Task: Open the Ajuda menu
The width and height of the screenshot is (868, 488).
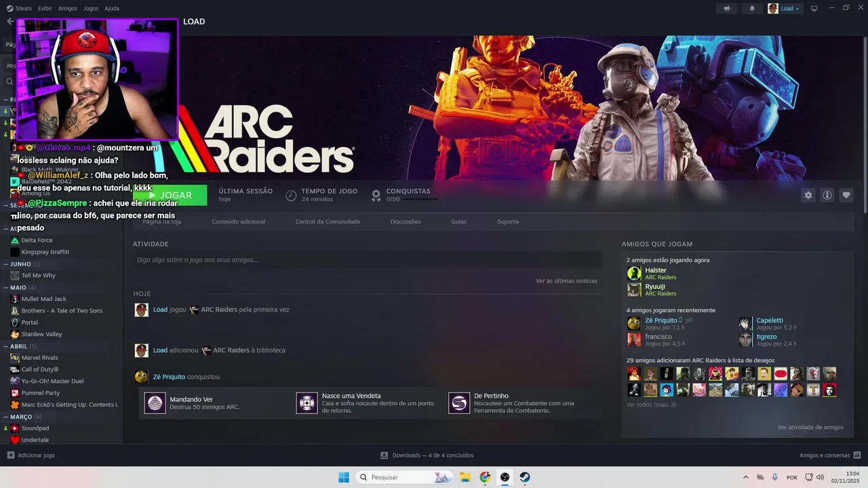Action: pyautogui.click(x=112, y=9)
